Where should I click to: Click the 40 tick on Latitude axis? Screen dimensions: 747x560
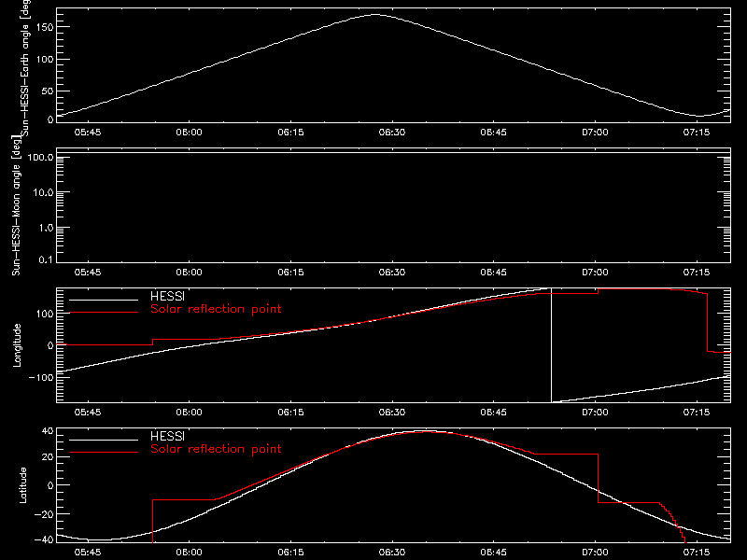tap(48, 431)
